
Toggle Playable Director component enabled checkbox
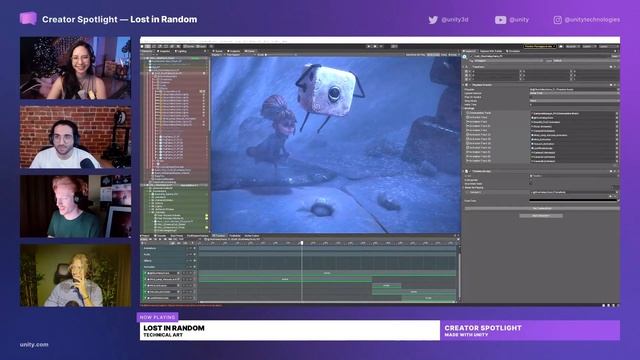pos(470,85)
